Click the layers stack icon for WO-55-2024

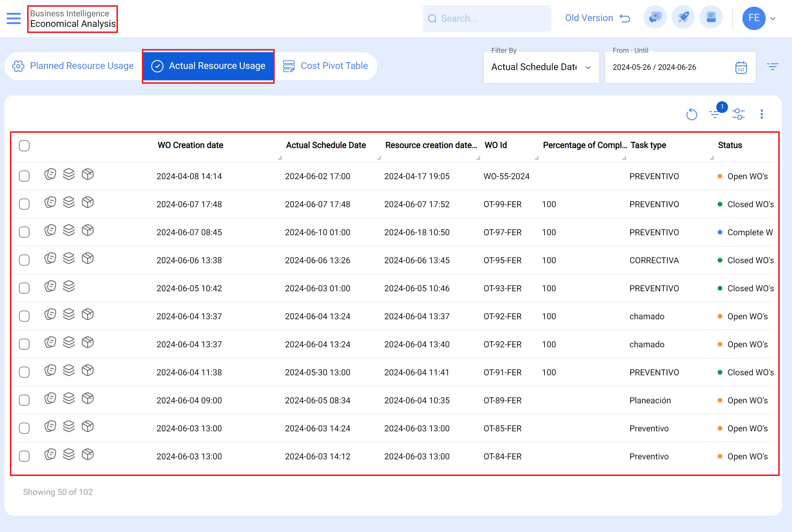tap(69, 175)
